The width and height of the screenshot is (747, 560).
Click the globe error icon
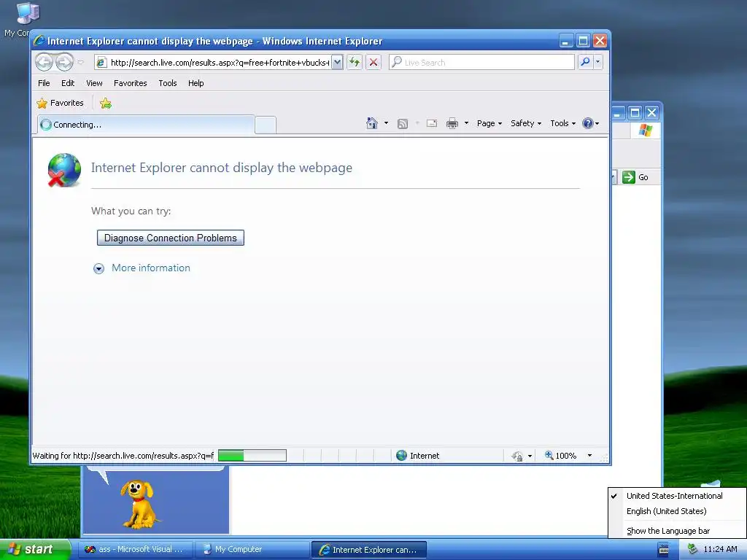coord(64,170)
